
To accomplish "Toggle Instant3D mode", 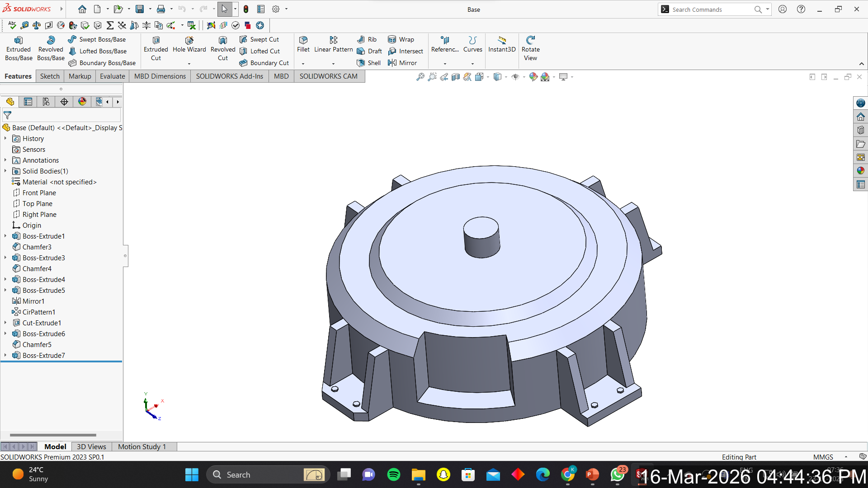I will pyautogui.click(x=501, y=44).
